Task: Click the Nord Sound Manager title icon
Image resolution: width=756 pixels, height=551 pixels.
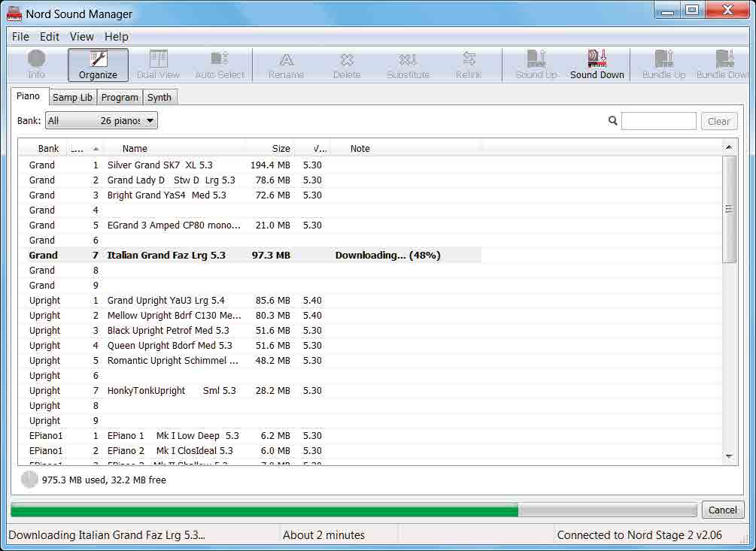Action: click(14, 14)
